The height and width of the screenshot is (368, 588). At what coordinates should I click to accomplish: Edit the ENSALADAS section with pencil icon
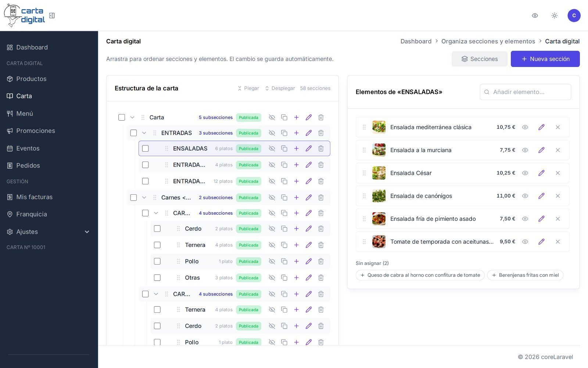coord(309,148)
